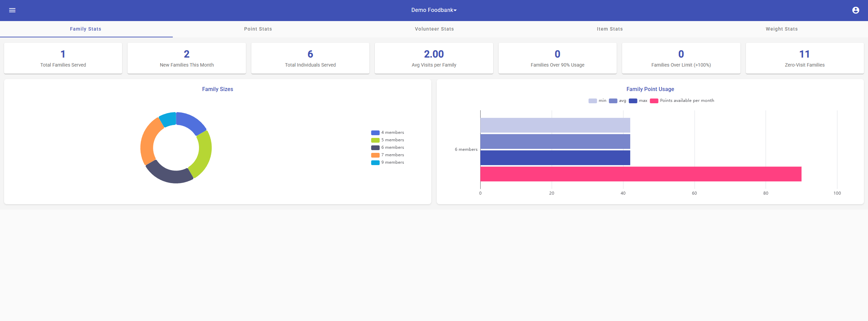Click the user account icon
The width and height of the screenshot is (868, 321).
click(x=856, y=10)
